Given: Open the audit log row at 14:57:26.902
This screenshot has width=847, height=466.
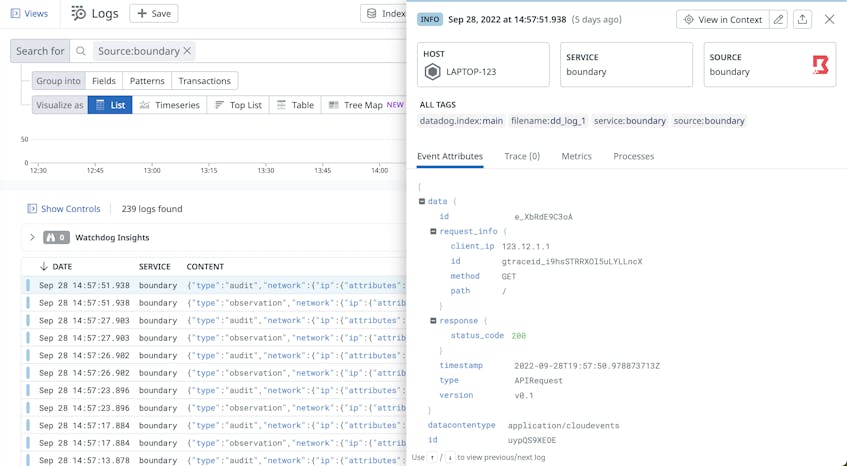Looking at the screenshot, I should [x=214, y=355].
